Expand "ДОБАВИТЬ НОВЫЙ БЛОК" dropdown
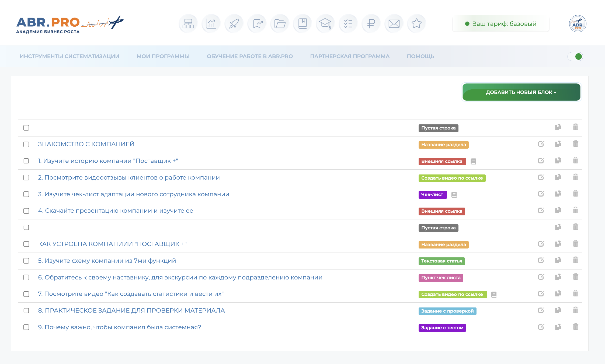 (521, 92)
